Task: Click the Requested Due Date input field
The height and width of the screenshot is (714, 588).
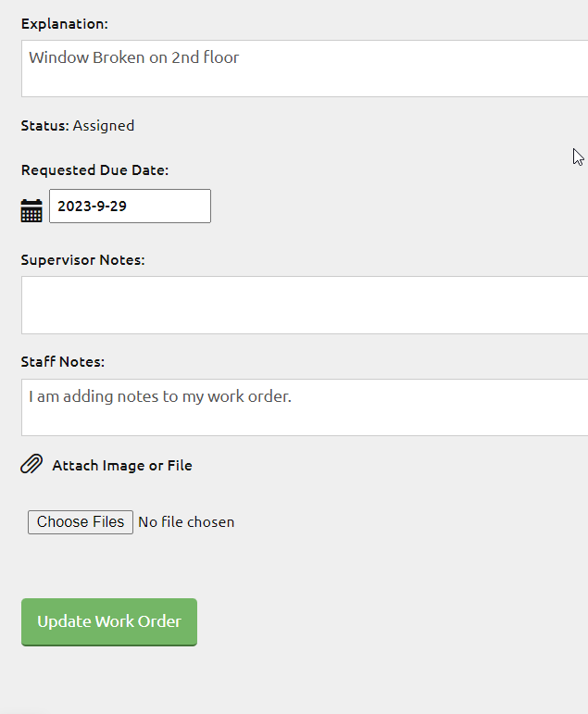Action: (x=130, y=206)
